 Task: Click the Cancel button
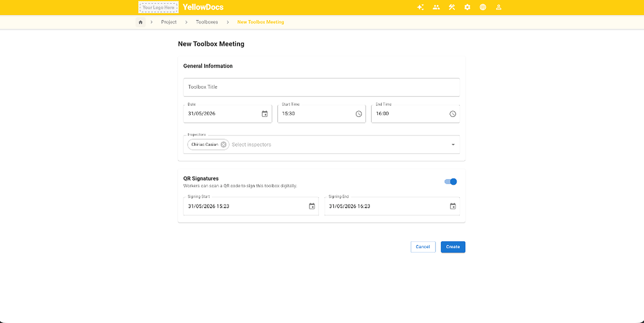click(423, 247)
